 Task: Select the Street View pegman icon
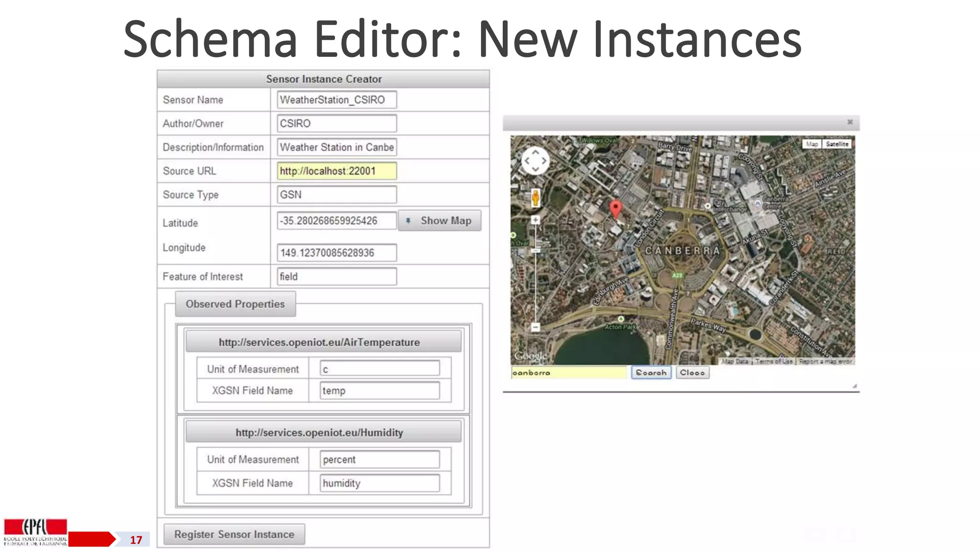(535, 197)
